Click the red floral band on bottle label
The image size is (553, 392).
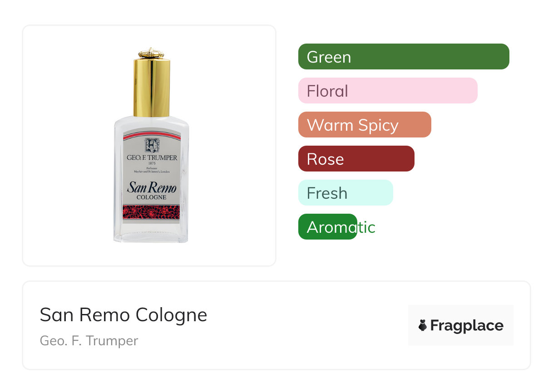tap(151, 212)
